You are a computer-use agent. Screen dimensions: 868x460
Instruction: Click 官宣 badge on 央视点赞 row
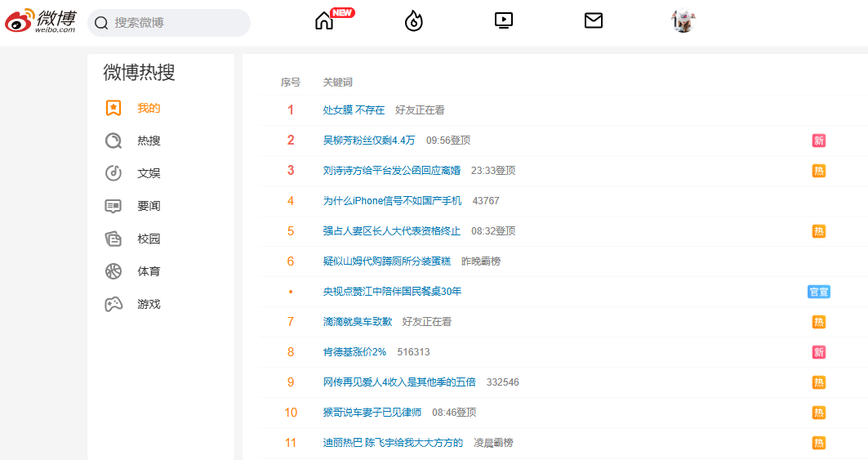pyautogui.click(x=819, y=292)
